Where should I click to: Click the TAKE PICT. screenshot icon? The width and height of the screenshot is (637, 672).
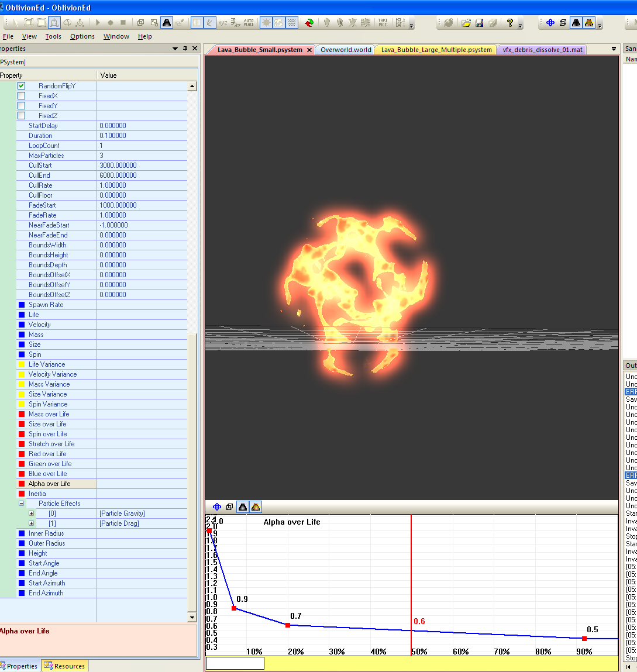(x=383, y=23)
